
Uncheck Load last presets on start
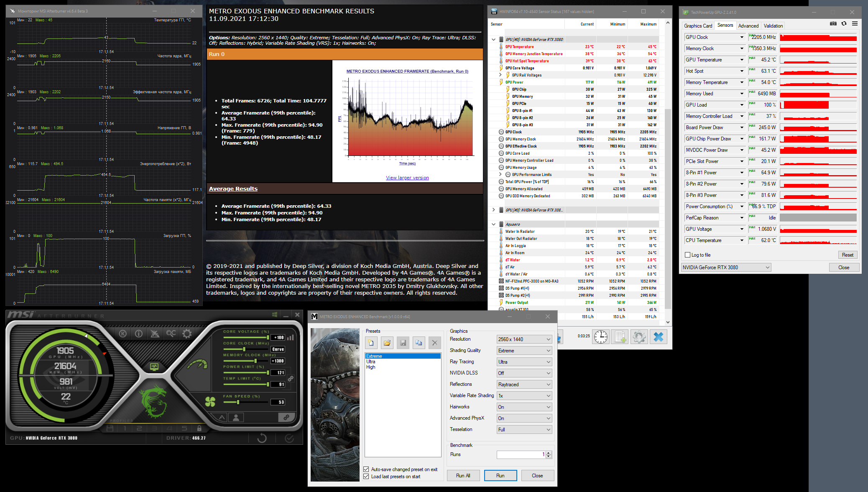pyautogui.click(x=366, y=477)
